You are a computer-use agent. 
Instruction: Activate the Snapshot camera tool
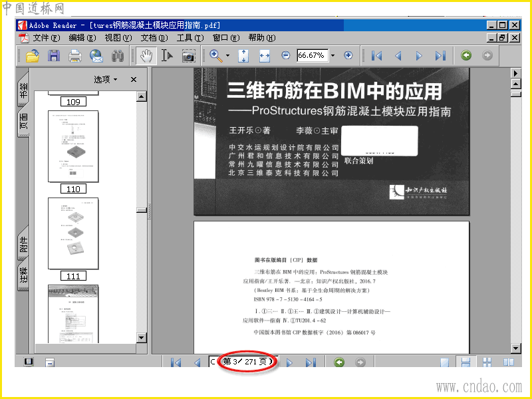click(x=188, y=56)
